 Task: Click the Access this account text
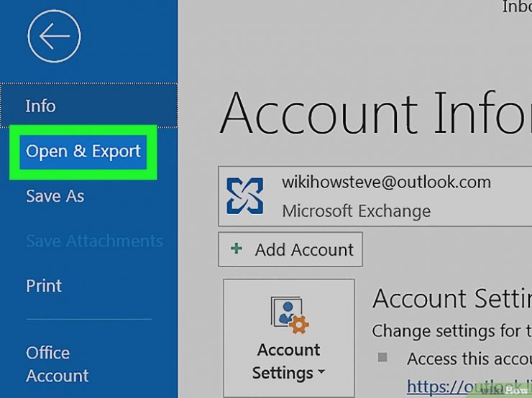pyautogui.click(x=469, y=358)
